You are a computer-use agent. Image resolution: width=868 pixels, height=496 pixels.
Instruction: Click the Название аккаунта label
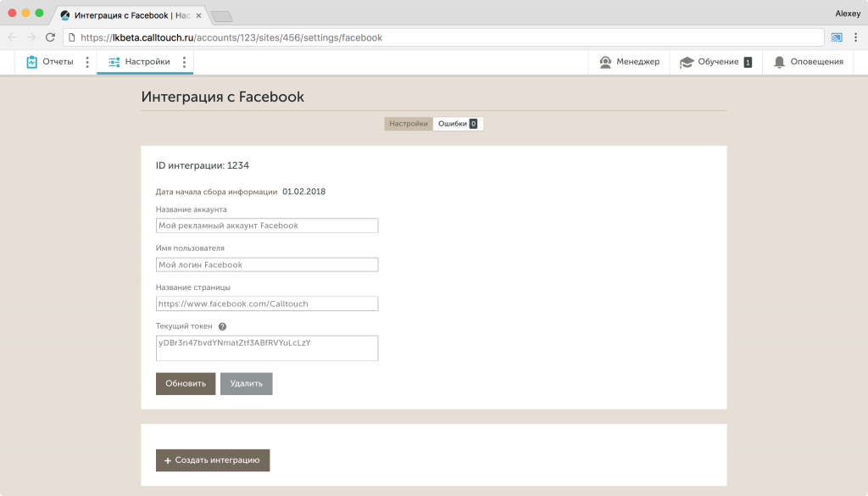point(191,209)
